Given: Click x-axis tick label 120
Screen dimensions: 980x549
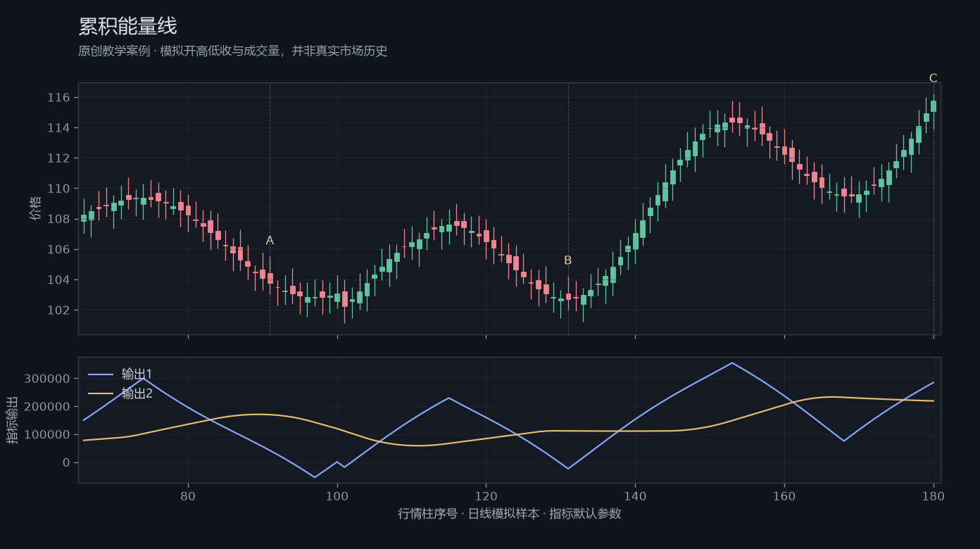Looking at the screenshot, I should tap(486, 496).
